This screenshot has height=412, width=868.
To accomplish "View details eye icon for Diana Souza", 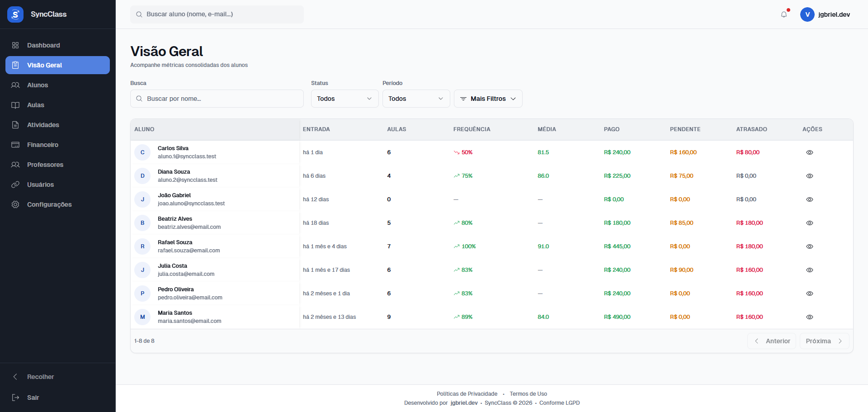I will point(810,176).
